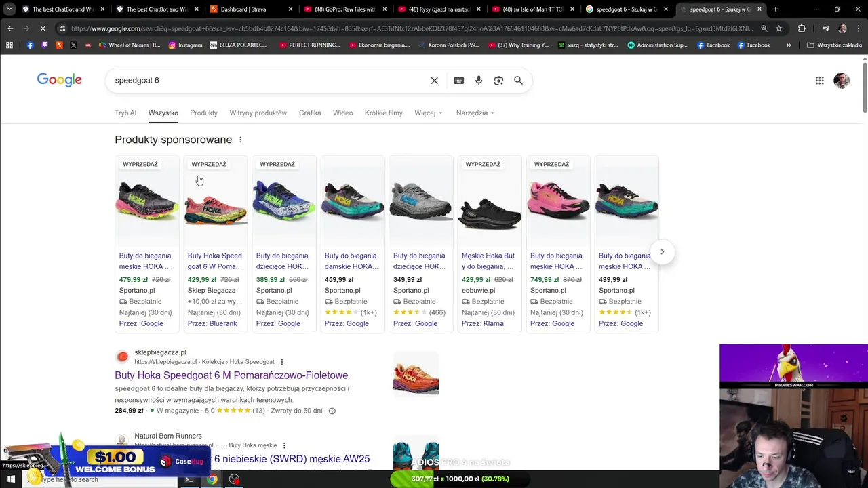Click the Windows Start button

tap(11, 479)
